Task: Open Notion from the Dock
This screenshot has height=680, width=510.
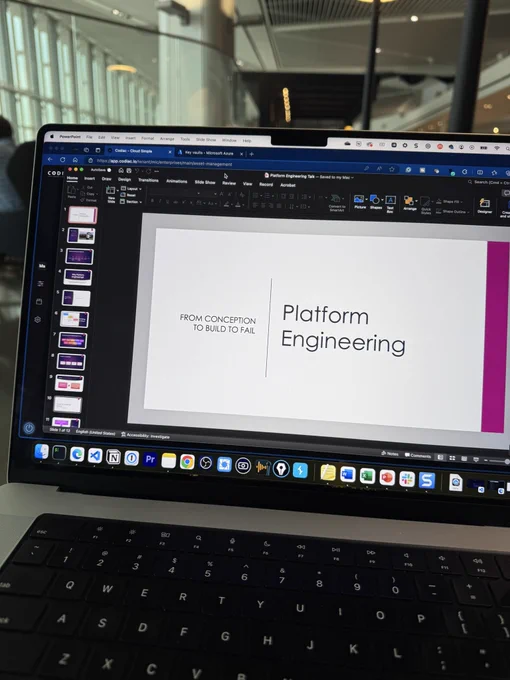Action: coord(113,457)
